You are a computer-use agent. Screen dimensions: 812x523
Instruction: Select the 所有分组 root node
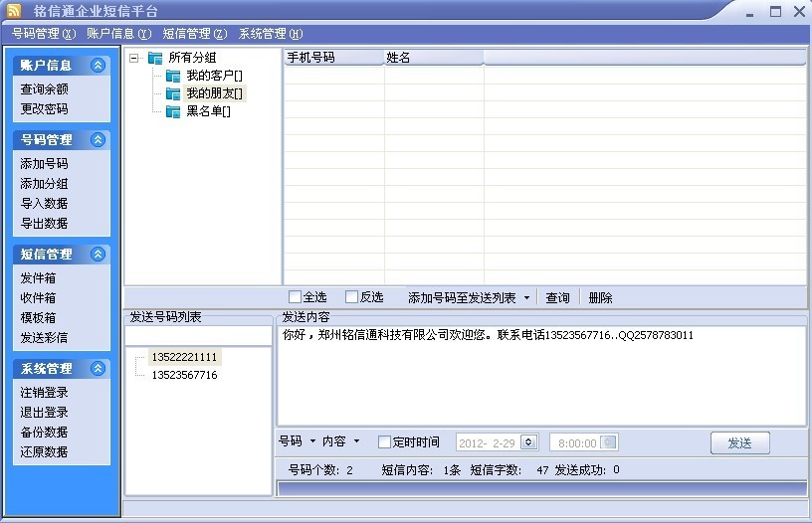click(192, 58)
